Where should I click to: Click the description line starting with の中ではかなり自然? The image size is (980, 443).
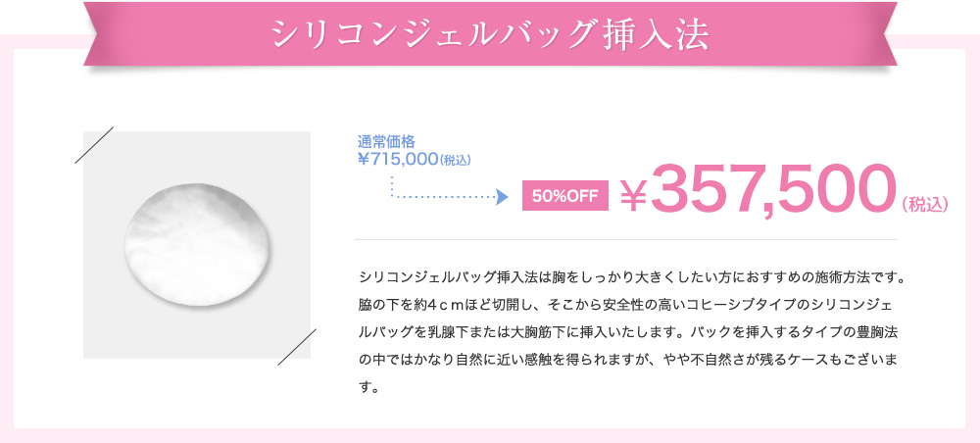pyautogui.click(x=629, y=358)
